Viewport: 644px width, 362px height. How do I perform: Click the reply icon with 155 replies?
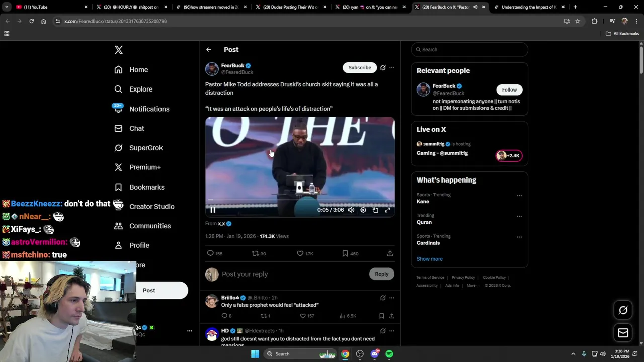click(x=215, y=254)
